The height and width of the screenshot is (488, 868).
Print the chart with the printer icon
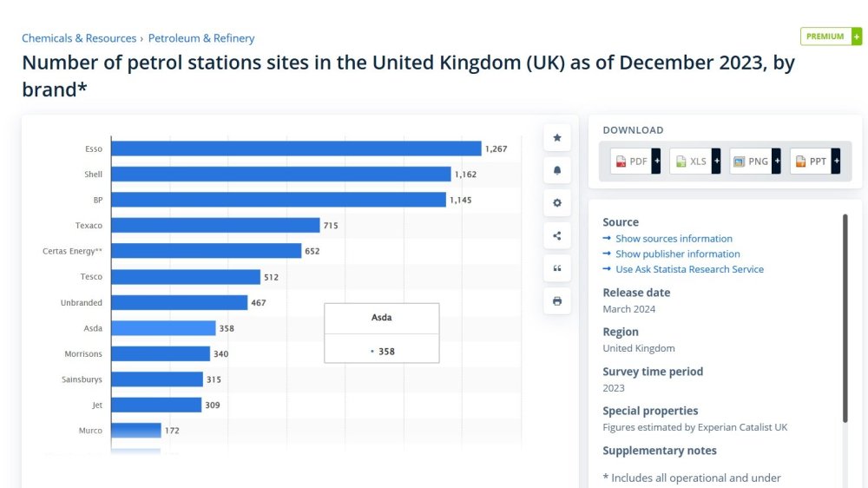[557, 301]
